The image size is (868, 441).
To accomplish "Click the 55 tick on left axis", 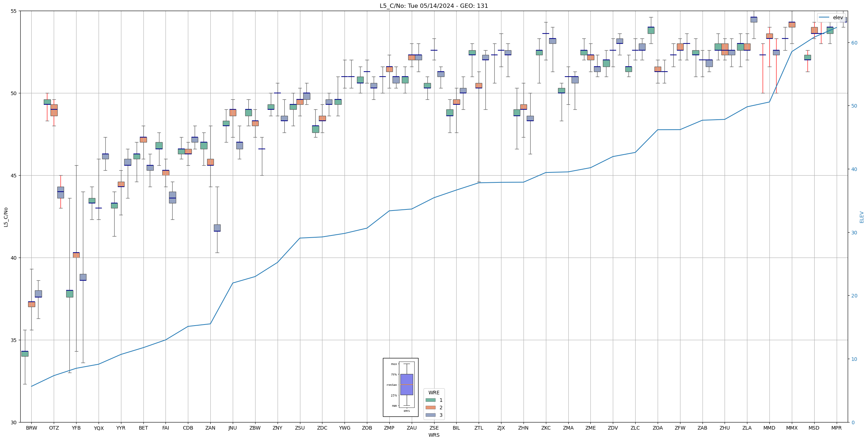I will click(14, 11).
